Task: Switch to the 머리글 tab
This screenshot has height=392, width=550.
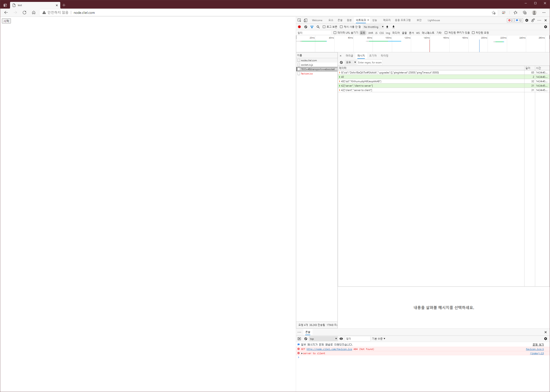Action: click(x=349, y=56)
